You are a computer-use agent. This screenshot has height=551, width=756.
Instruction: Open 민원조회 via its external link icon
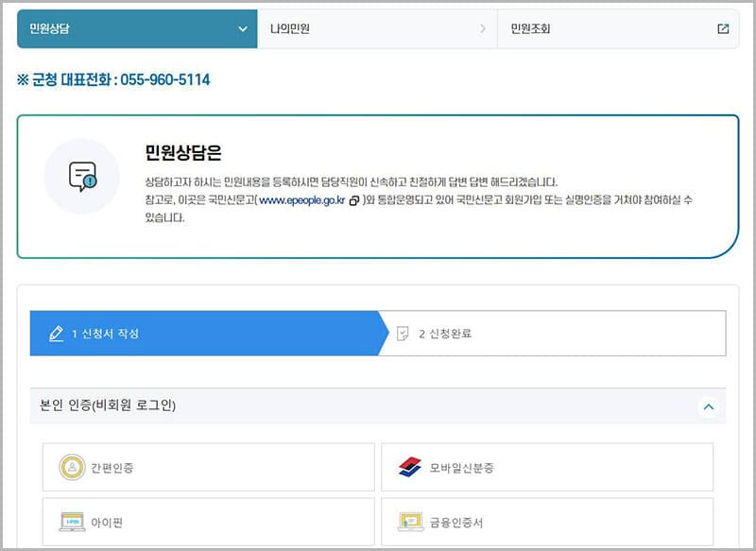click(x=724, y=28)
